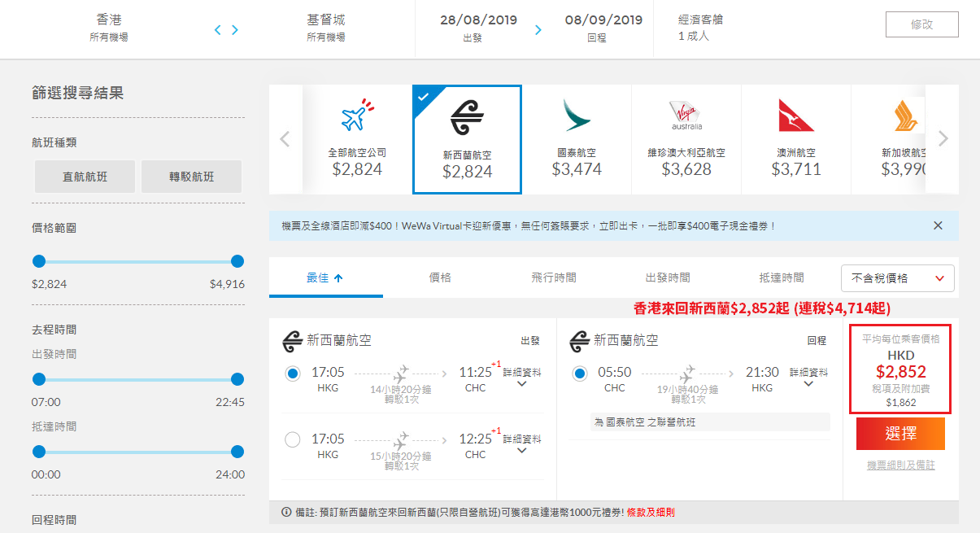Select the 17:05 flight arriving 11:25
The image size is (980, 533).
click(x=293, y=374)
